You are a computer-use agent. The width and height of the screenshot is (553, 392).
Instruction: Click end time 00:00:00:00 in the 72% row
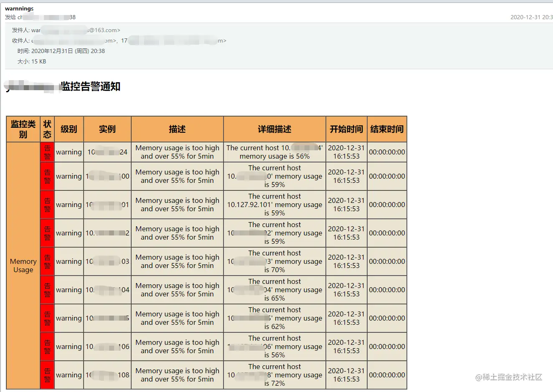387,375
